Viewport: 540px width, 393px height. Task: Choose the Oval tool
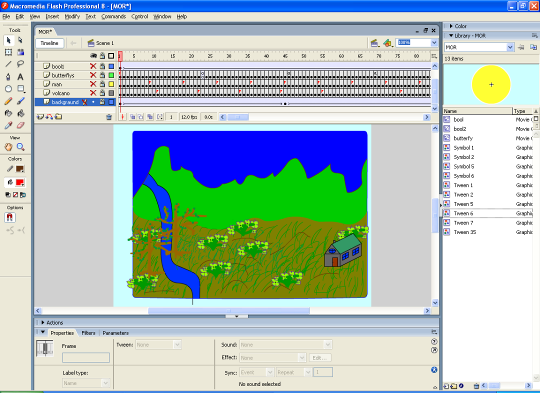click(8, 89)
